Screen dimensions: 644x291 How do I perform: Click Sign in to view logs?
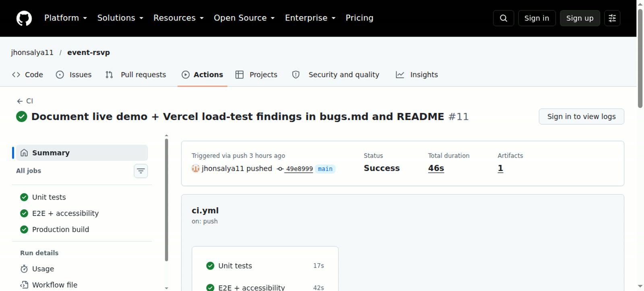coord(582,116)
